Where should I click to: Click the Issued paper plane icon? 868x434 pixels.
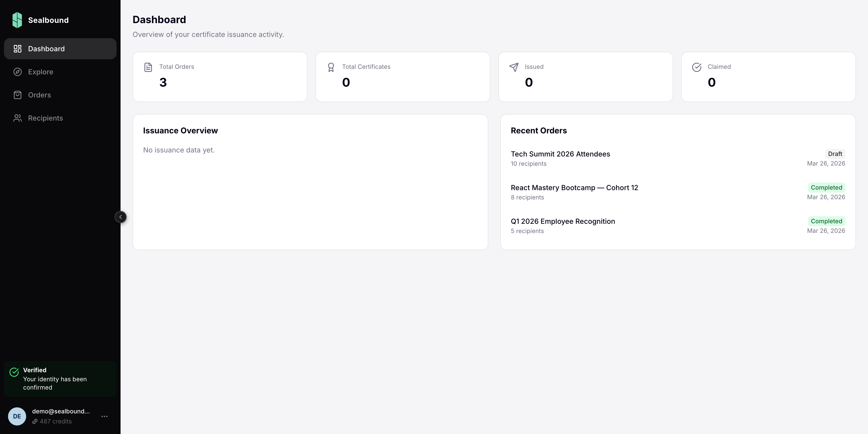tap(514, 67)
